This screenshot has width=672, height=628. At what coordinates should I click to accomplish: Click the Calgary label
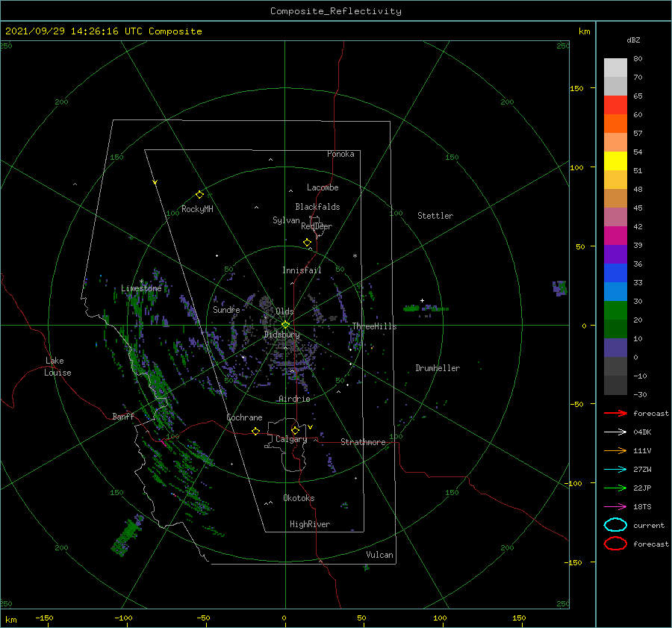(291, 439)
